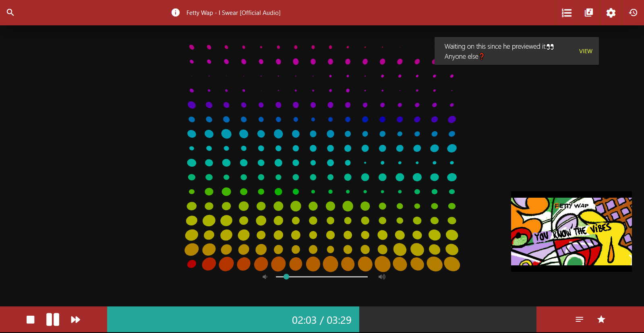Skip forward to the next track
This screenshot has width=644, height=333.
[75, 320]
